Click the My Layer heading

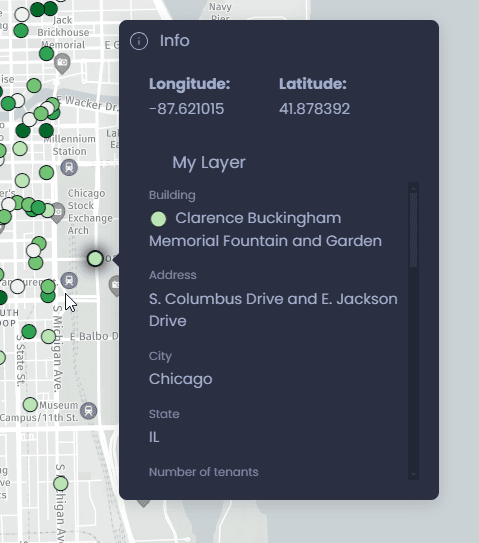pyautogui.click(x=209, y=162)
